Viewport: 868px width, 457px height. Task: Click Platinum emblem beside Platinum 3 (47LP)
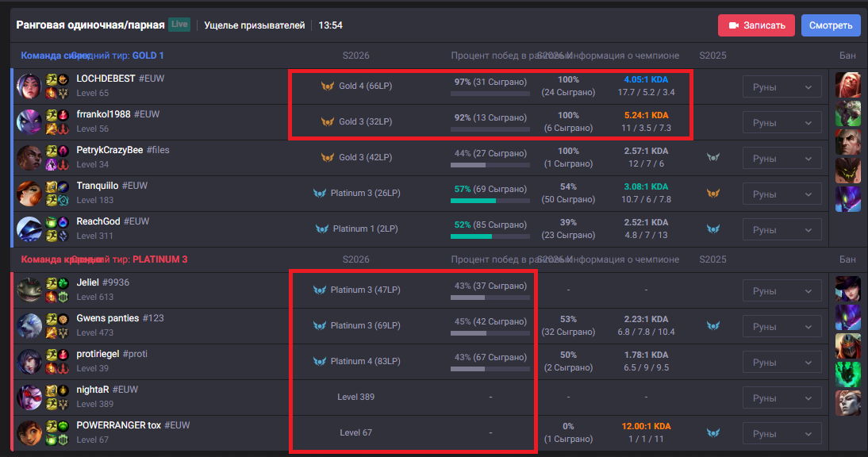[320, 290]
